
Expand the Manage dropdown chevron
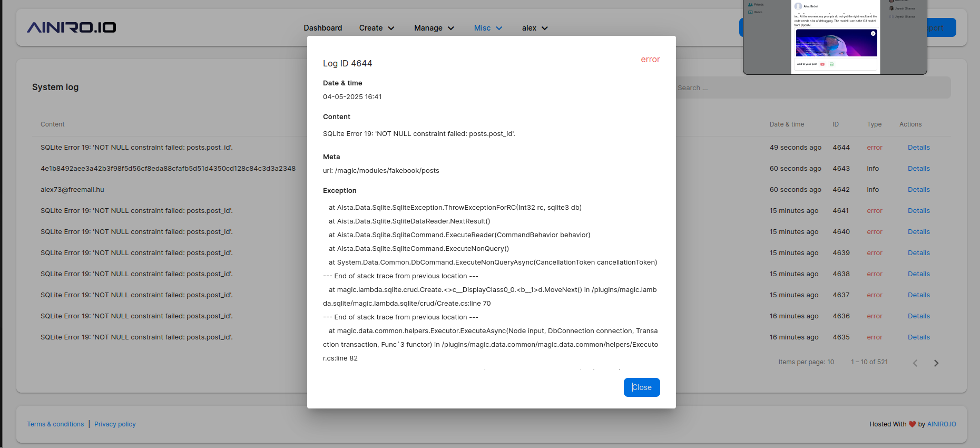(x=451, y=28)
